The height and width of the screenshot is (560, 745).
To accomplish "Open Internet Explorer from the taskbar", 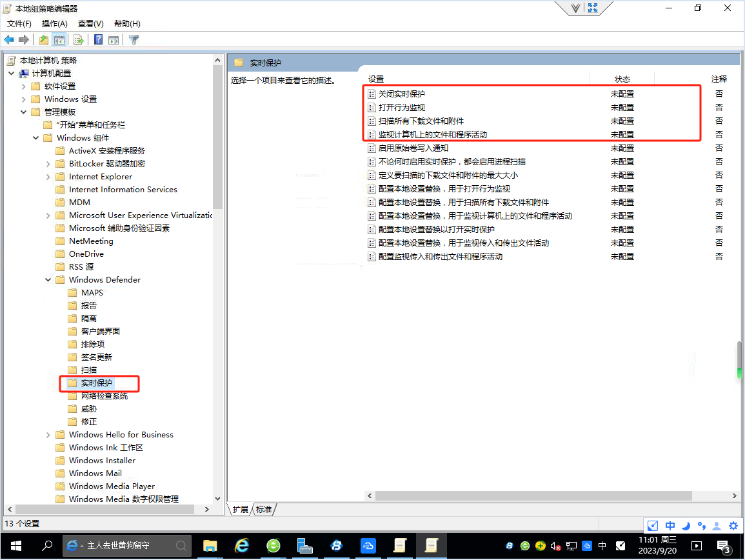I will point(242,546).
